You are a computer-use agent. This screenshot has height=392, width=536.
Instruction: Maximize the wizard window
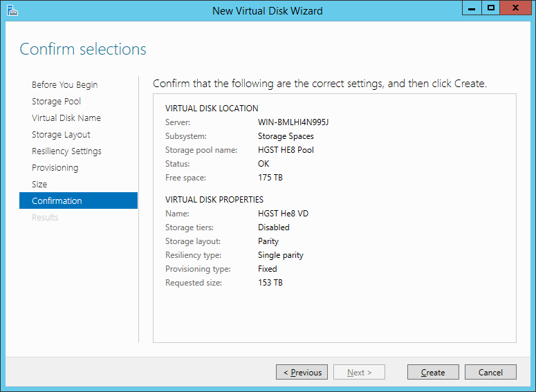491,8
